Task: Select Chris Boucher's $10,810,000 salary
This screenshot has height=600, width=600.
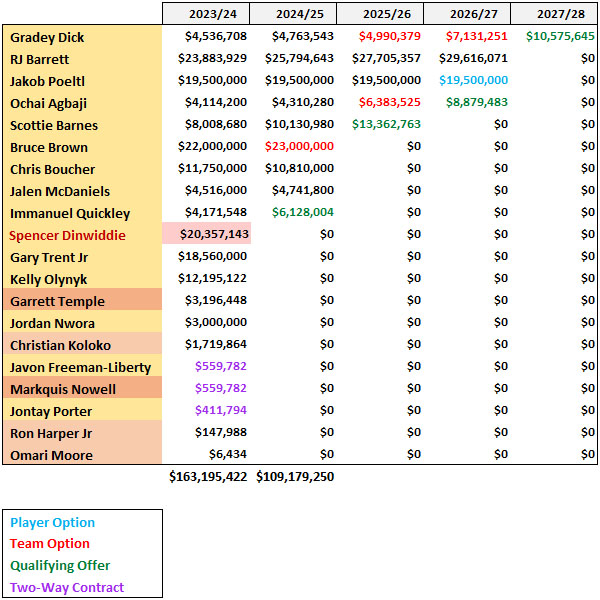Action: pyautogui.click(x=299, y=168)
